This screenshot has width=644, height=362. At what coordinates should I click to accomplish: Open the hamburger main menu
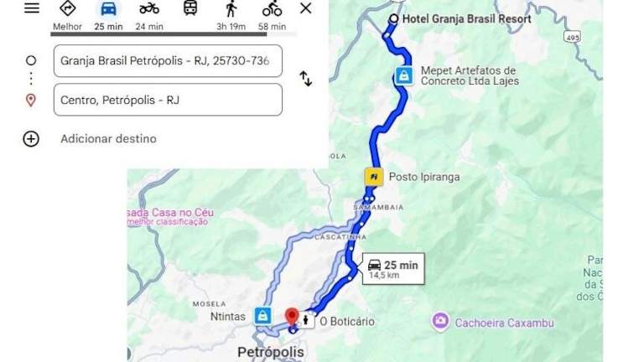pos(32,8)
